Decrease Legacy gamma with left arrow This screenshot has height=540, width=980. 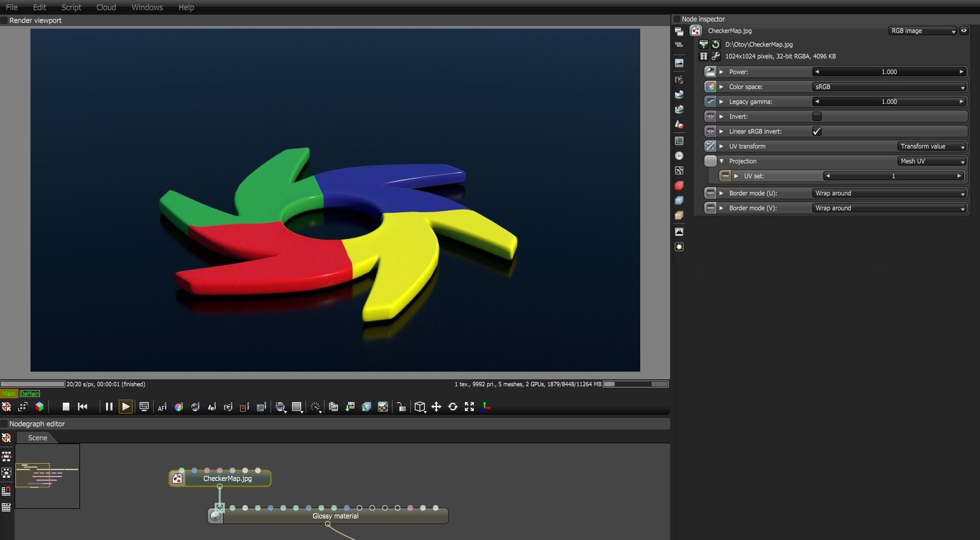[817, 102]
